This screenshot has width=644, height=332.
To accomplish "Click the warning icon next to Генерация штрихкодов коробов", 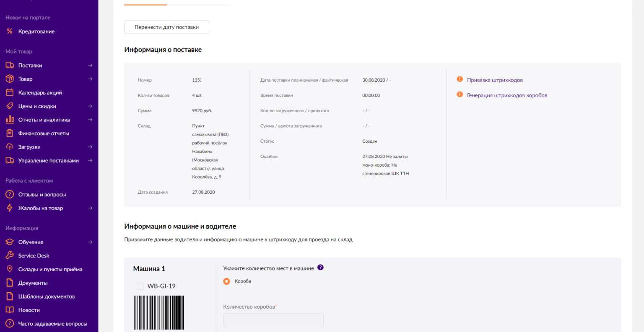I will tap(460, 95).
